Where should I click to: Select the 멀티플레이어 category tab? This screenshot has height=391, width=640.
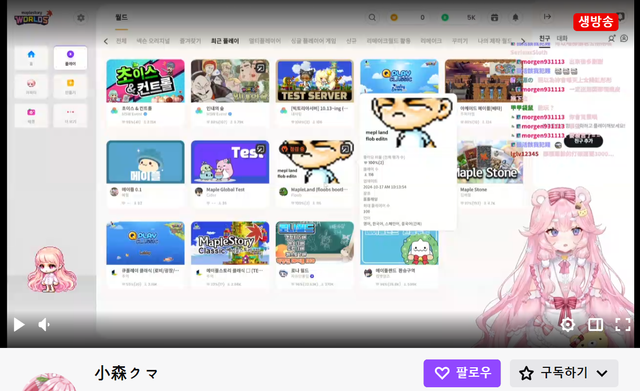coord(265,41)
